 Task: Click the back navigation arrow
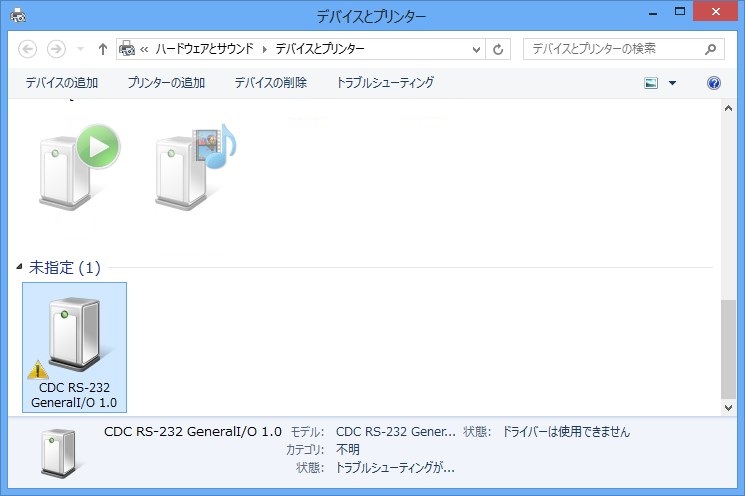point(28,49)
